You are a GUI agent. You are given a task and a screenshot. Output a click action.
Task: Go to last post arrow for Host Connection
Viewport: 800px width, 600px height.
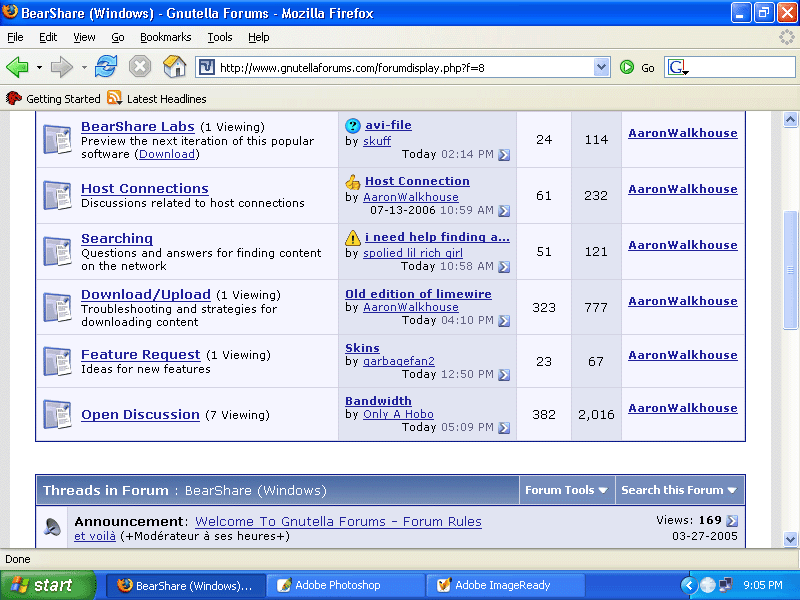point(504,211)
